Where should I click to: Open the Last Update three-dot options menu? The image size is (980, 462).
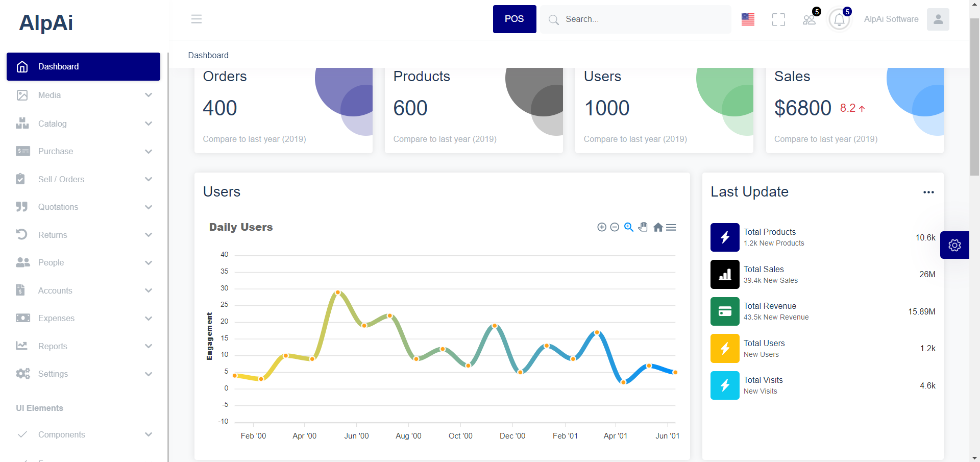click(x=928, y=192)
